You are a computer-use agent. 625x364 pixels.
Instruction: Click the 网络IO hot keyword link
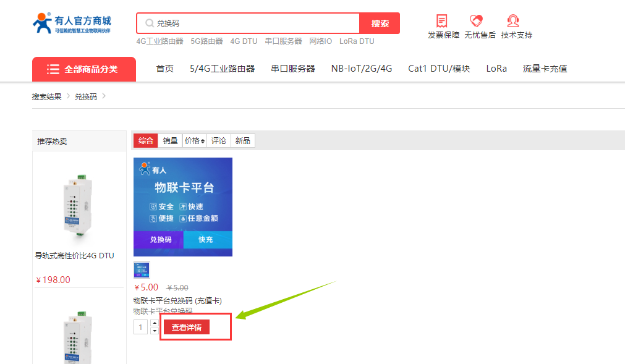(x=320, y=41)
